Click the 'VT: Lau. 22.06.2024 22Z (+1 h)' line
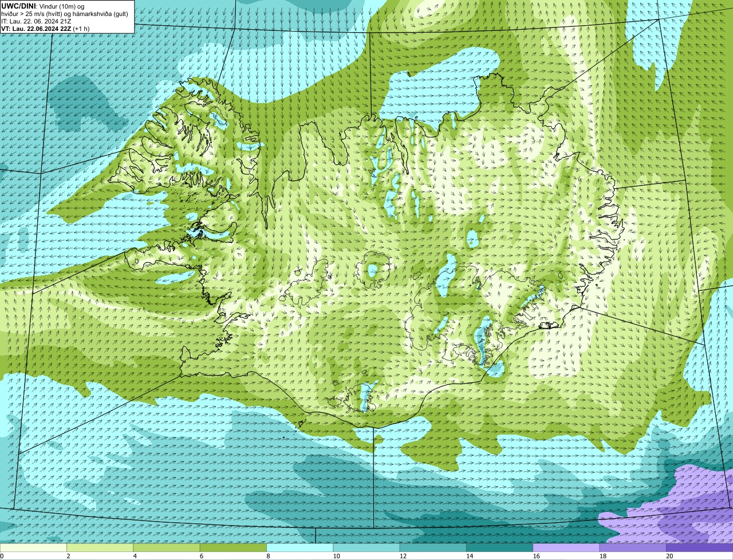The image size is (733, 560). click(x=45, y=28)
